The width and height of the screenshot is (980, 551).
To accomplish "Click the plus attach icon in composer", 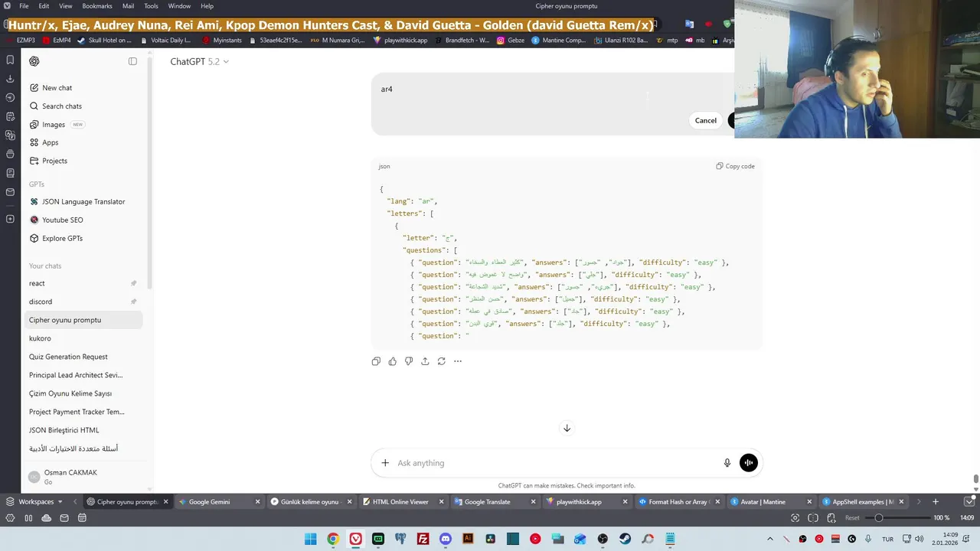I will pos(385,463).
